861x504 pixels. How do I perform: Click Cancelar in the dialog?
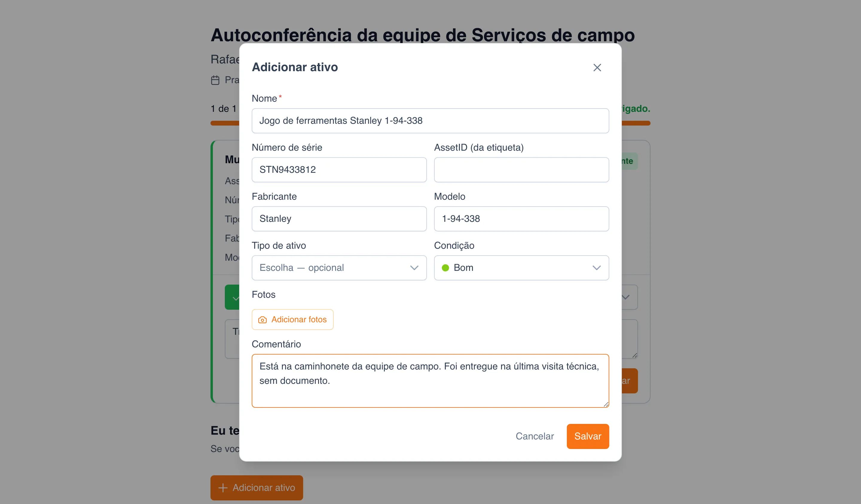tap(534, 436)
